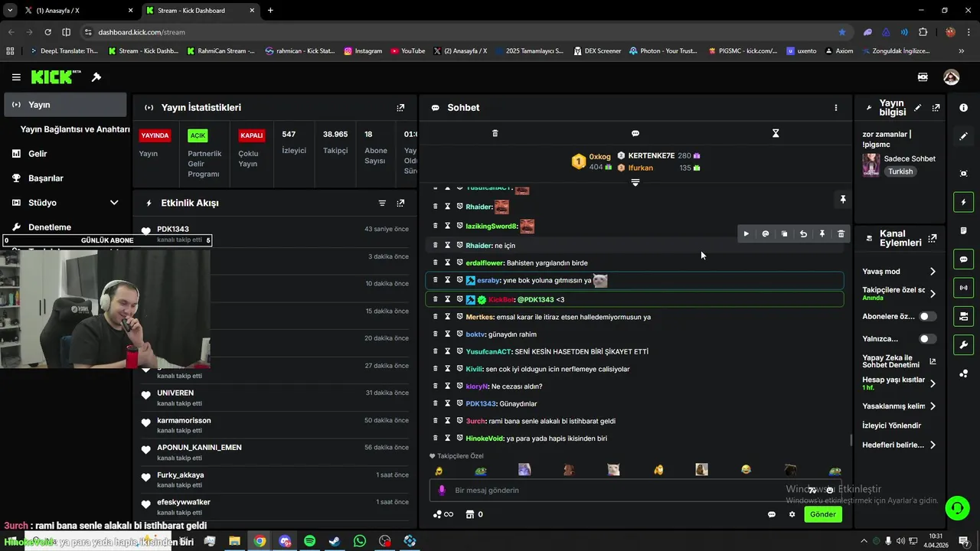Expand Yasaklanmış kelimeler settings
The image size is (980, 551).
933,406
